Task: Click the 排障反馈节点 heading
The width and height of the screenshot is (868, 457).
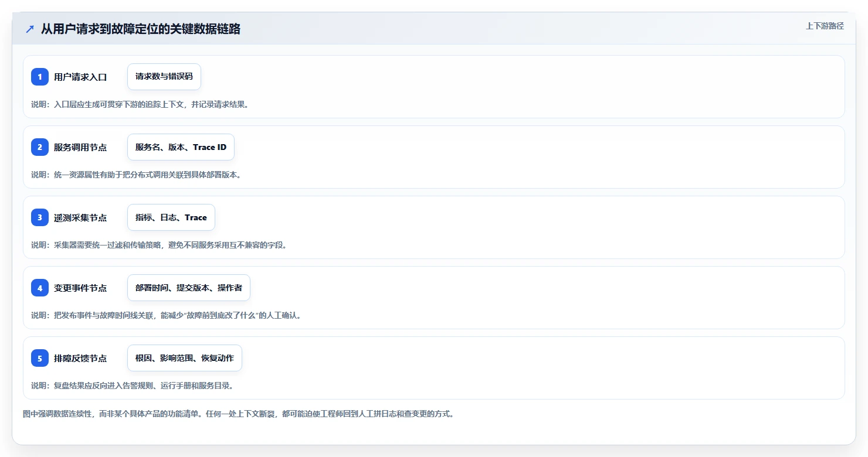Action: click(x=80, y=358)
